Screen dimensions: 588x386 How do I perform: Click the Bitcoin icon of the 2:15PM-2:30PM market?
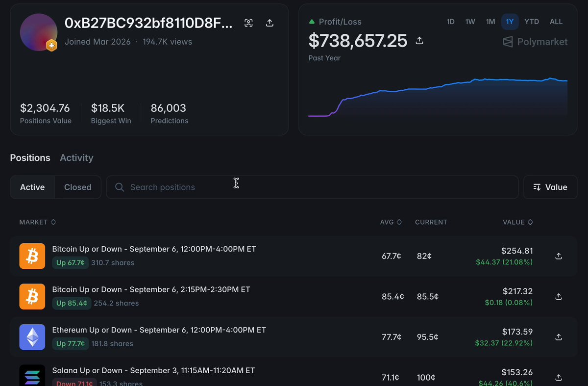click(x=32, y=297)
